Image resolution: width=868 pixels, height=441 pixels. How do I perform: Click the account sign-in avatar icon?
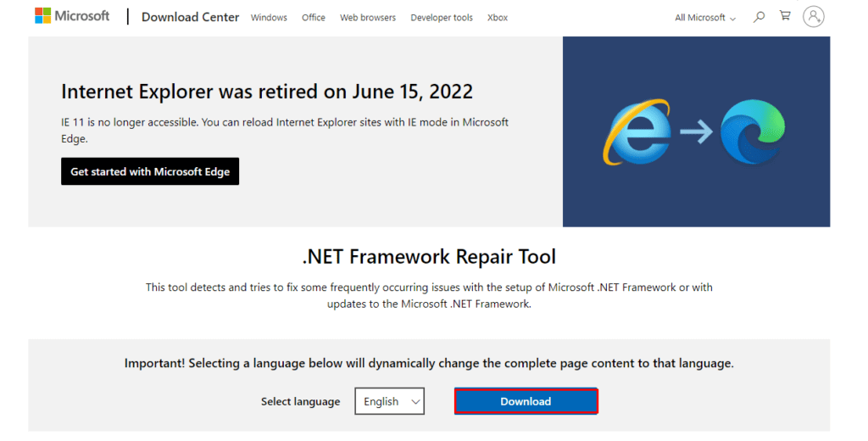pos(813,17)
